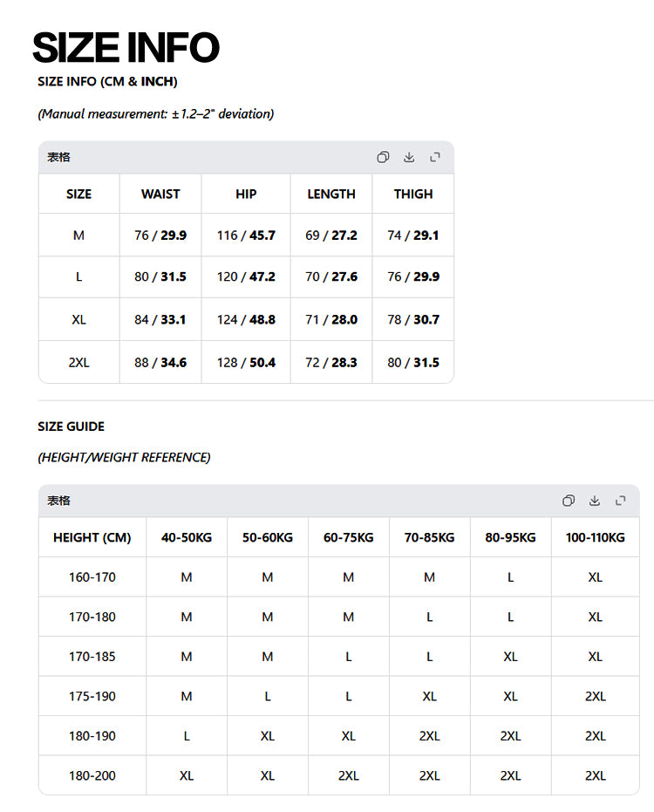This screenshot has width=654, height=812.
Task: Click the SIZE GUIDE heading
Action: pyautogui.click(x=71, y=426)
